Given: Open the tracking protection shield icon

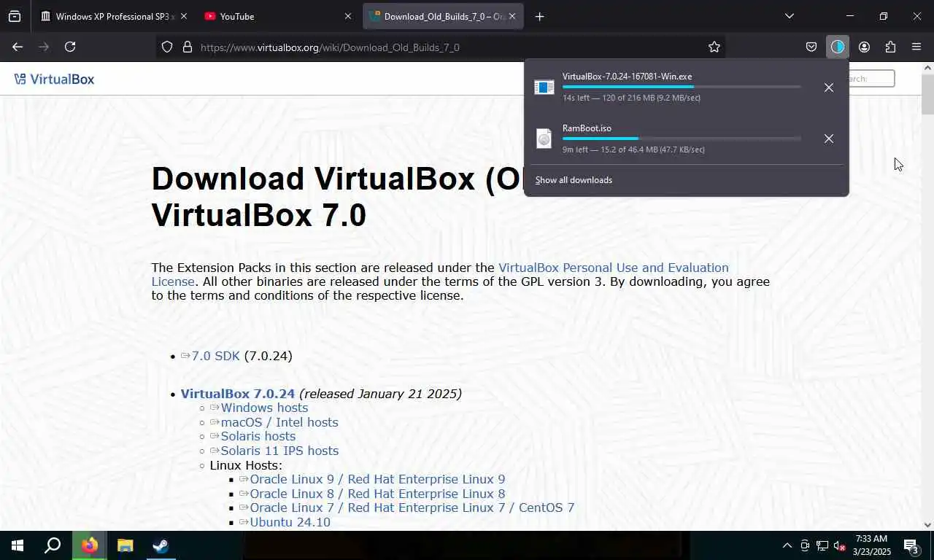Looking at the screenshot, I should point(167,47).
